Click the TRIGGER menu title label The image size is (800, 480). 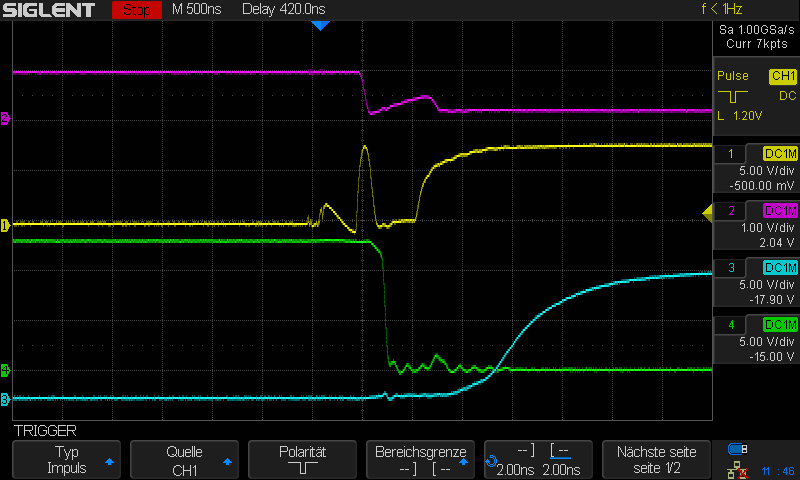45,431
